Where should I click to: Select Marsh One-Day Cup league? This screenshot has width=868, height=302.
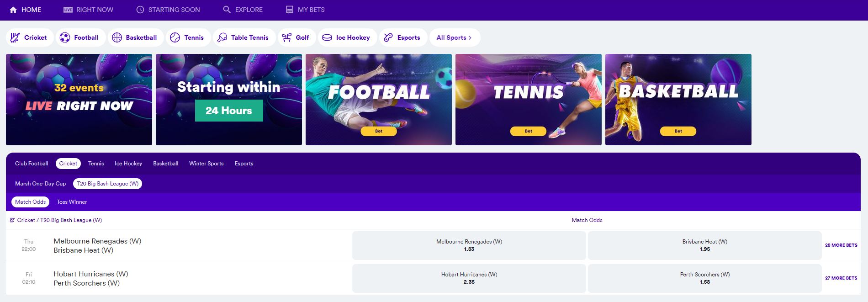pos(40,184)
